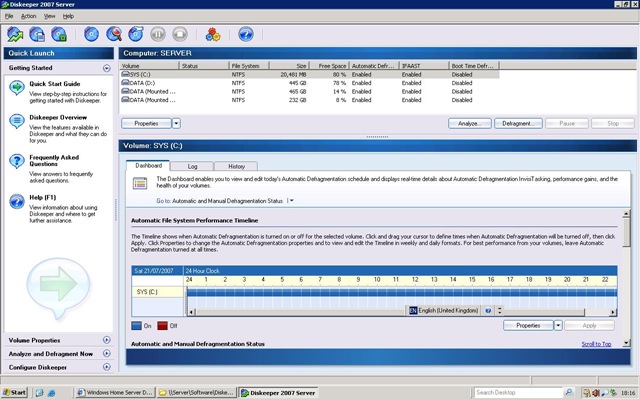The height and width of the screenshot is (400, 640).
Task: Open the dropdown arrow next to upper Properties
Action: [x=176, y=123]
